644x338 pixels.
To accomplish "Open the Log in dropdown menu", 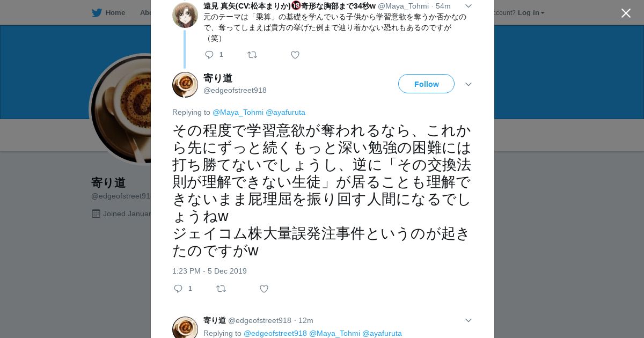I will [531, 12].
